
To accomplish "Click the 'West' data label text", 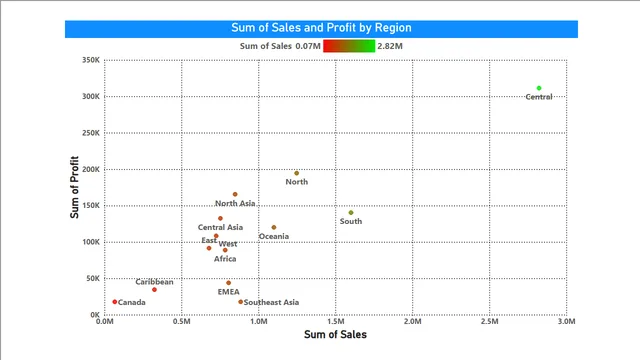I will [x=228, y=244].
